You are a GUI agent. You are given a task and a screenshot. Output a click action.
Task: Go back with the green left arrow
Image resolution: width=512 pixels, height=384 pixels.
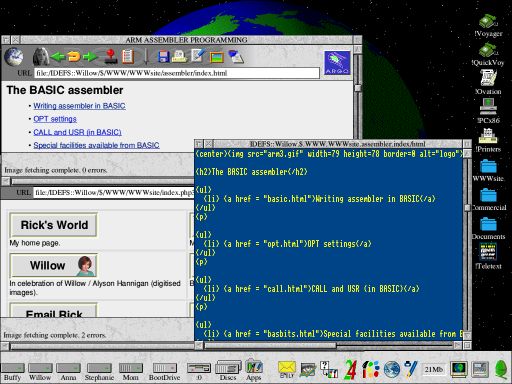[58, 57]
